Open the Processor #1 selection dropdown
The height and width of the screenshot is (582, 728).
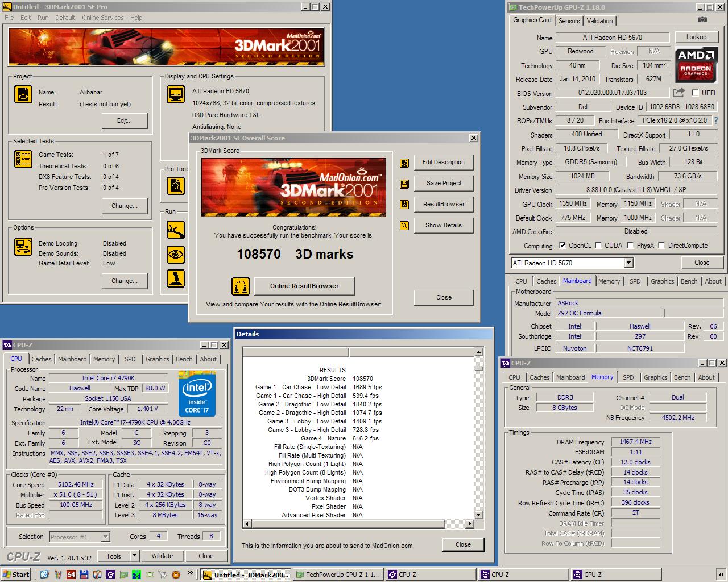pos(105,537)
